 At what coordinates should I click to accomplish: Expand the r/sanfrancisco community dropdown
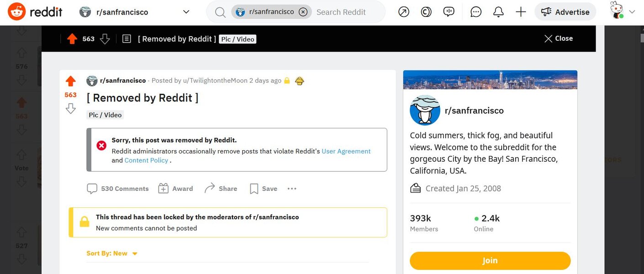coord(186,12)
